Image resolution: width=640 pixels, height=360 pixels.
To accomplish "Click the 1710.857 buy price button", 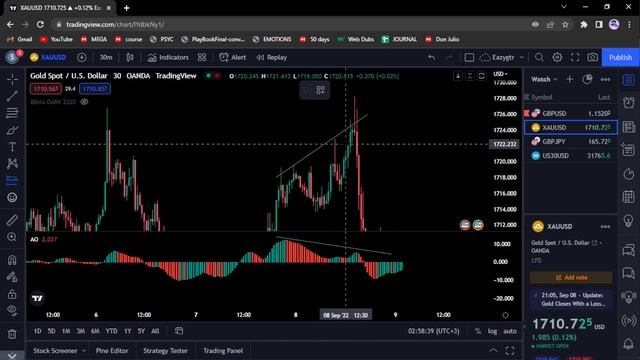I will (95, 89).
